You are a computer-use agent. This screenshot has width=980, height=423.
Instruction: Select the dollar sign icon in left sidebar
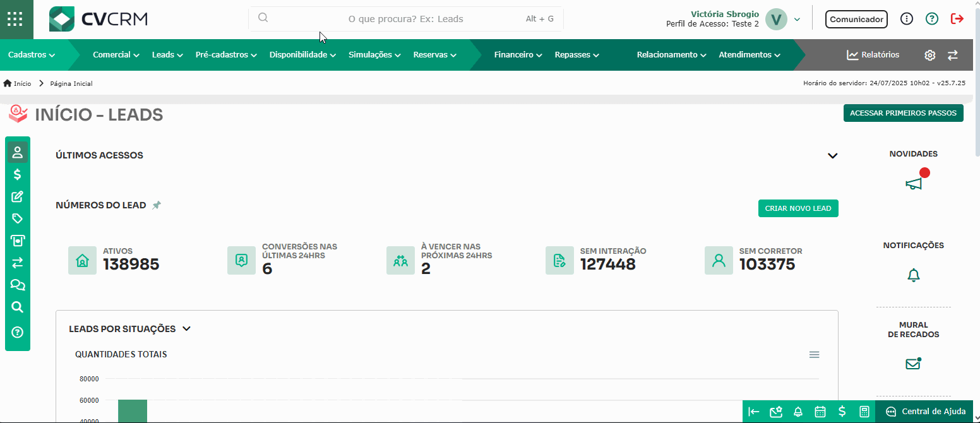[18, 175]
